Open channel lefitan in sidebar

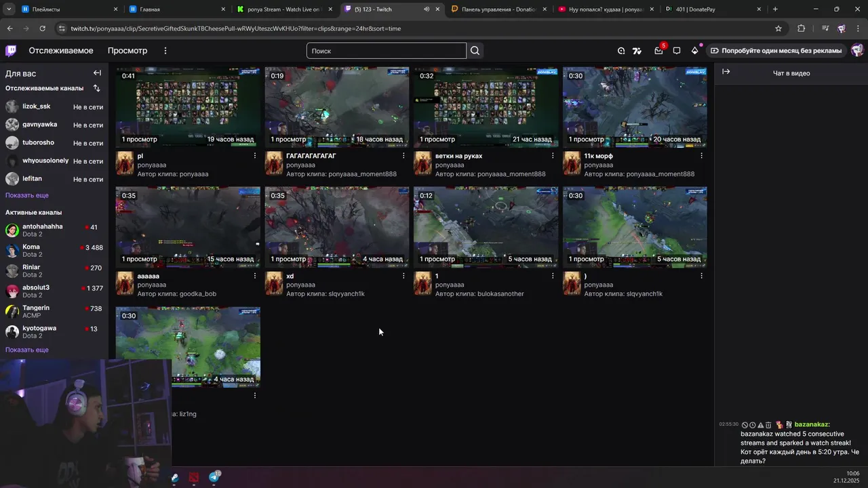pos(54,179)
